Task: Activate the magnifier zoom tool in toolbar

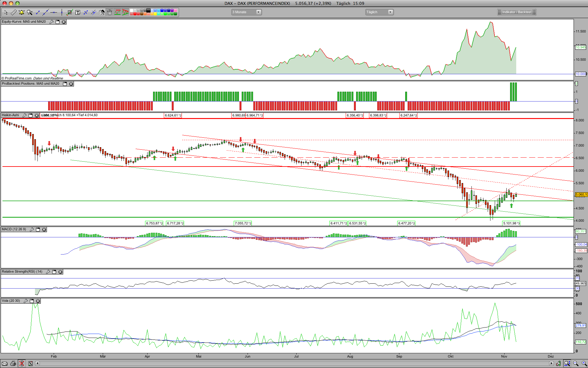Action: click(x=30, y=12)
